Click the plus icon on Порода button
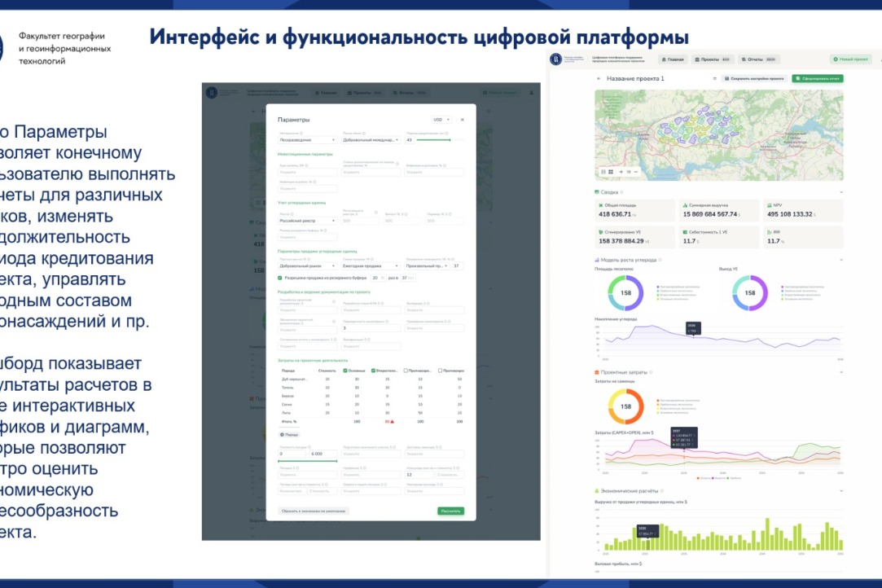Screen dimensions: 882x588 [x=283, y=435]
